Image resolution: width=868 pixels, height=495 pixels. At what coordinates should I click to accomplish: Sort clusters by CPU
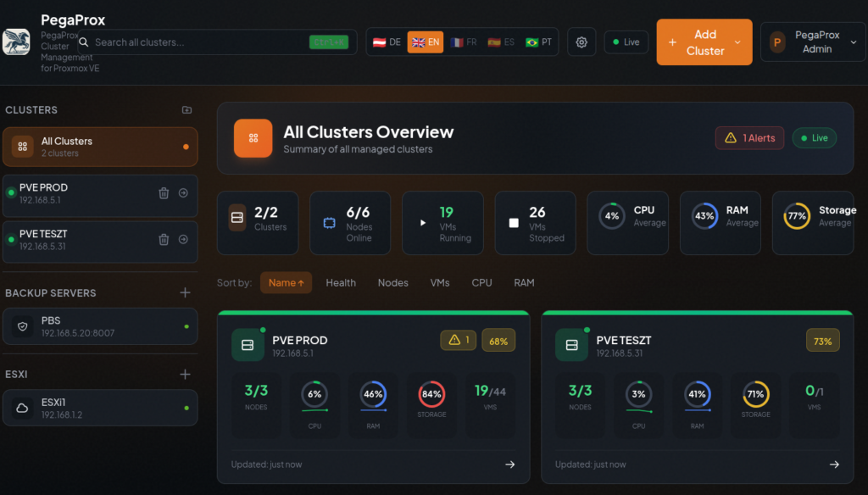[x=481, y=283]
